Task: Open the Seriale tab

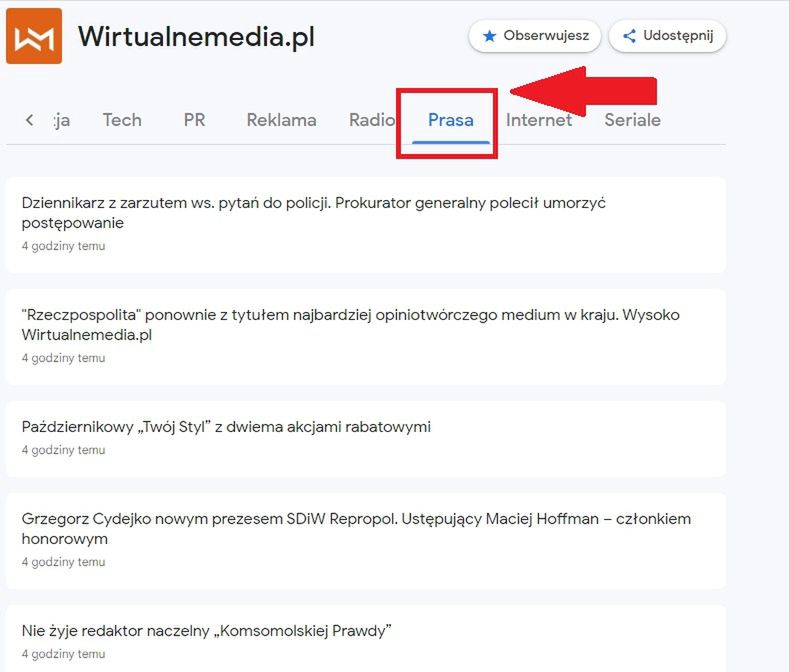Action: 633,120
